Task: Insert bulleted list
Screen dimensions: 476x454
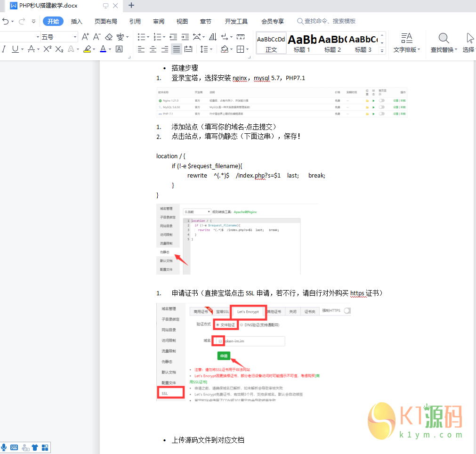Action: [x=141, y=37]
